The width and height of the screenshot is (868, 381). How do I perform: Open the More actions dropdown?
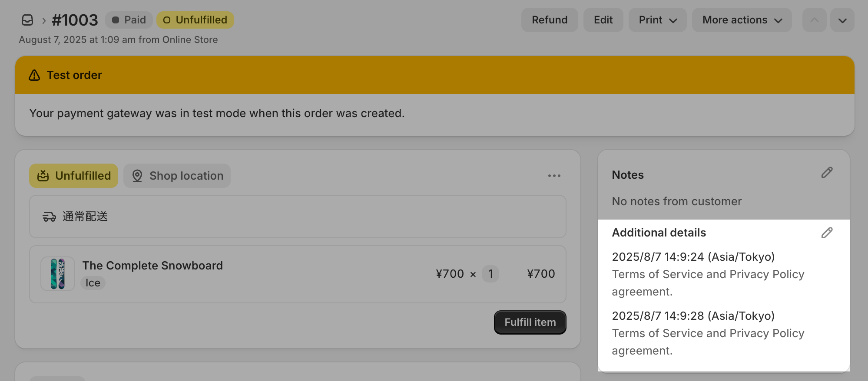tap(742, 20)
